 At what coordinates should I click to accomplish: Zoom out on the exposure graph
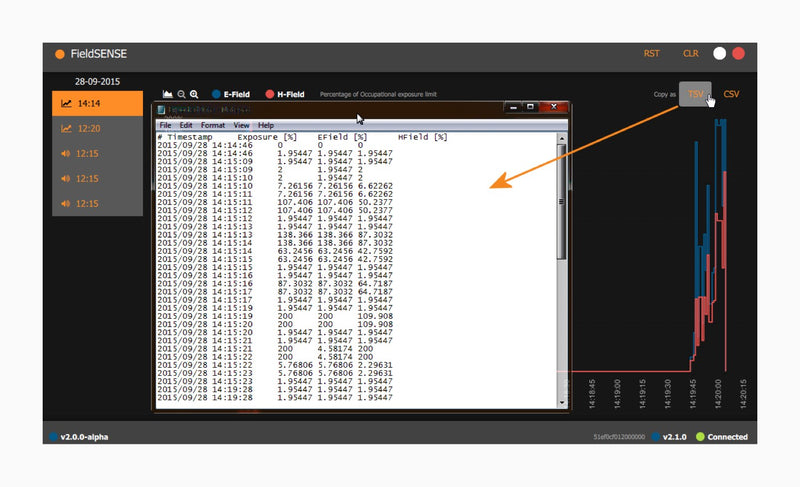[181, 94]
